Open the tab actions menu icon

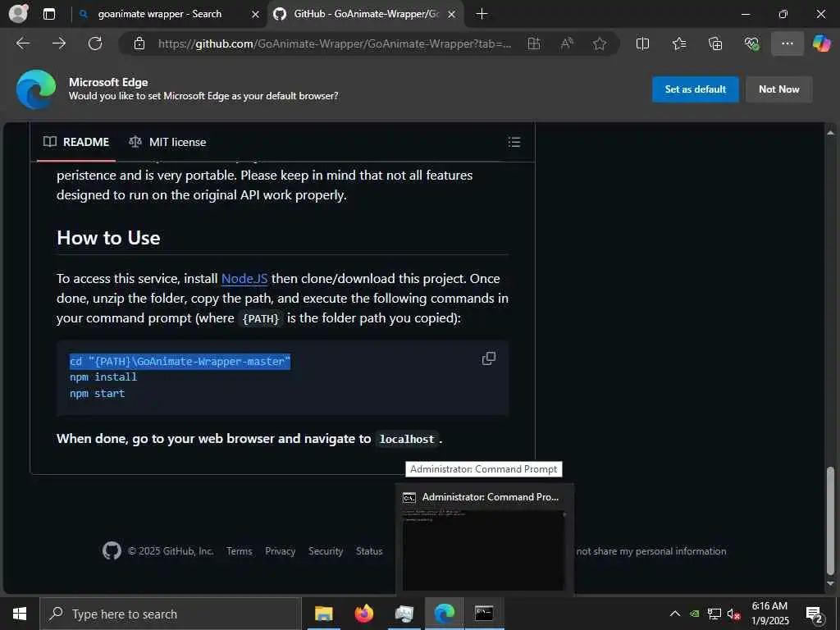click(x=49, y=14)
